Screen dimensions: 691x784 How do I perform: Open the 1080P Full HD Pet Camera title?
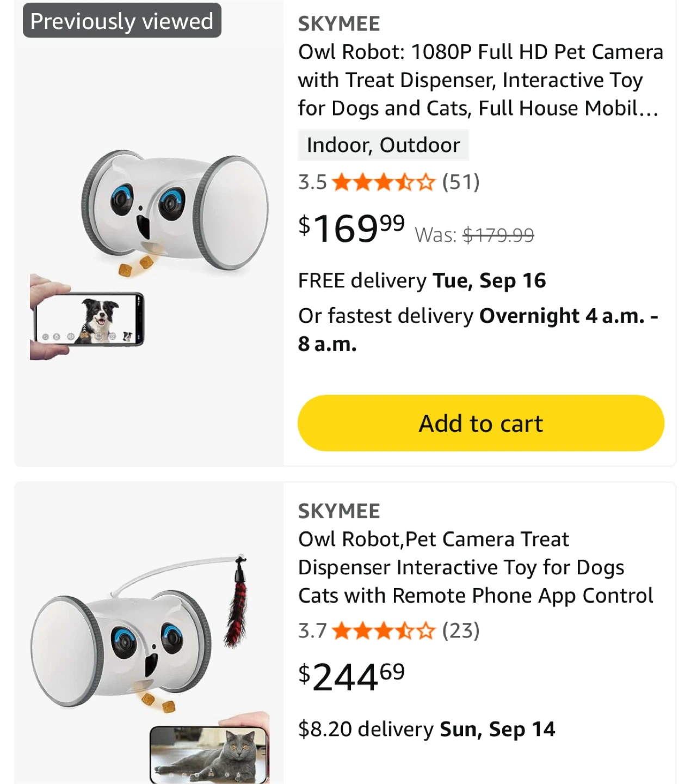480,80
